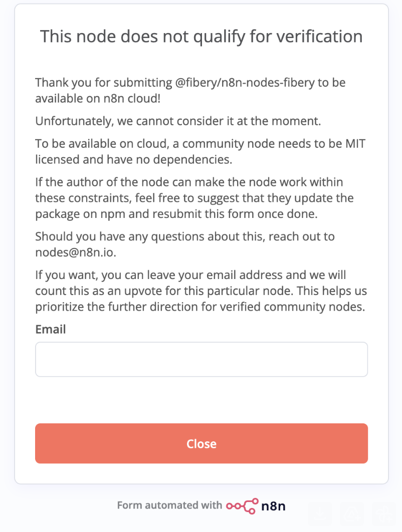402x532 pixels.
Task: Click the "Should you have any questions" sentence
Action: 184,236
